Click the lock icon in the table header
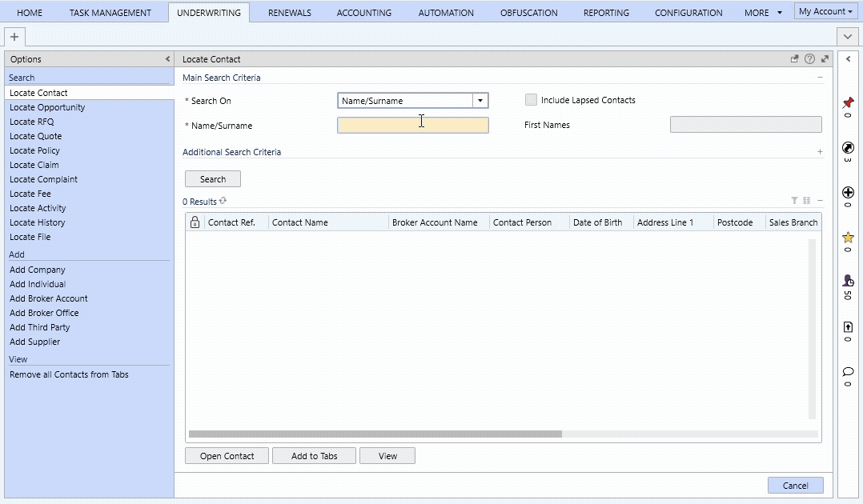 (195, 222)
